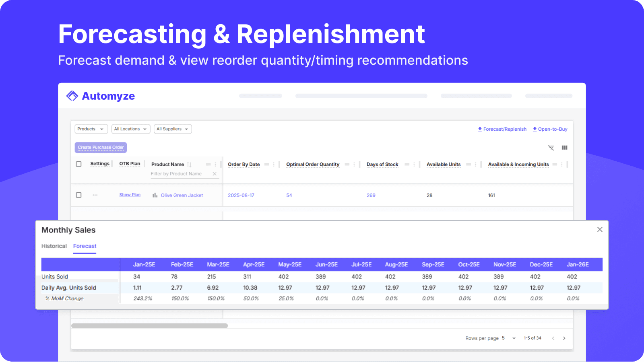Open the column visibility icon
The height and width of the screenshot is (362, 644).
(564, 148)
